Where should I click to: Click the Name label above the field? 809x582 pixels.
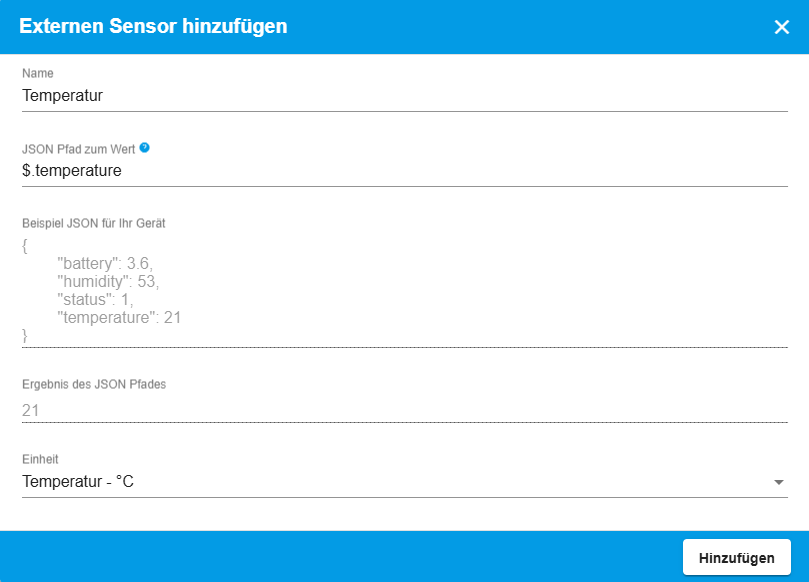pyautogui.click(x=38, y=73)
